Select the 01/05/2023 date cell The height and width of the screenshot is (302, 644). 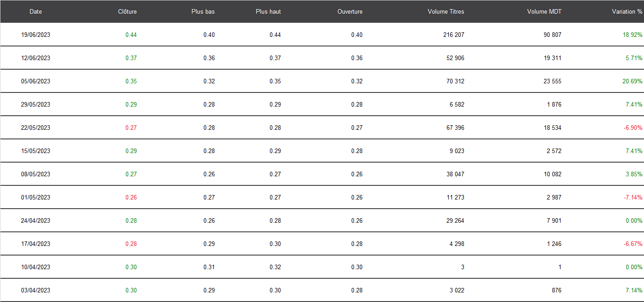point(36,197)
